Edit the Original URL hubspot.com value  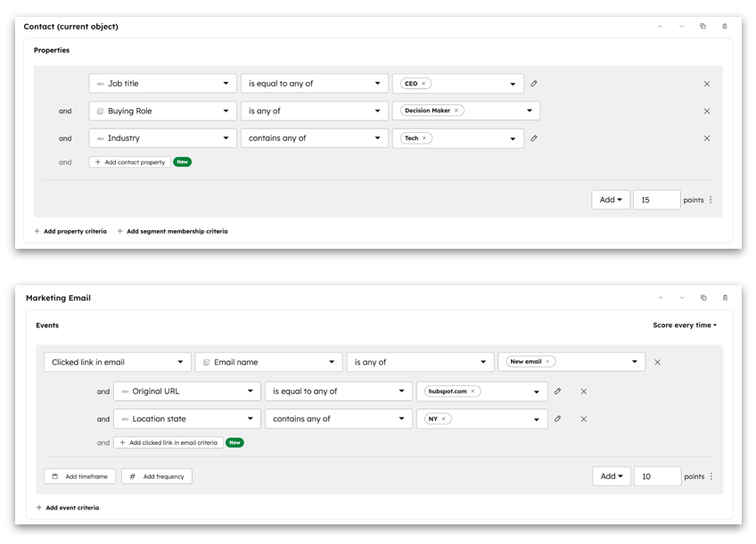click(x=557, y=392)
